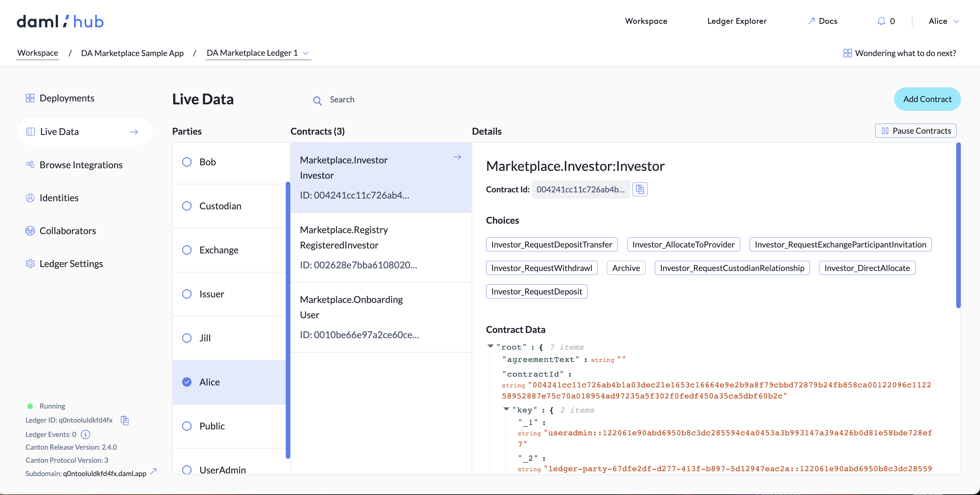Click the Details panel vertical scrollbar
Image resolution: width=980 pixels, height=495 pixels.
click(958, 225)
